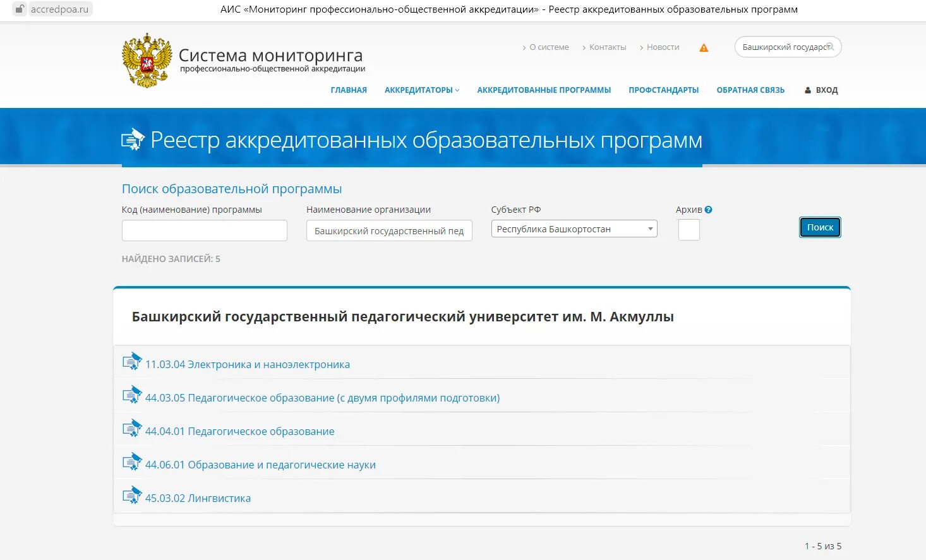Image resolution: width=926 pixels, height=560 pixels.
Task: Click the top-right site search field
Action: pos(788,47)
